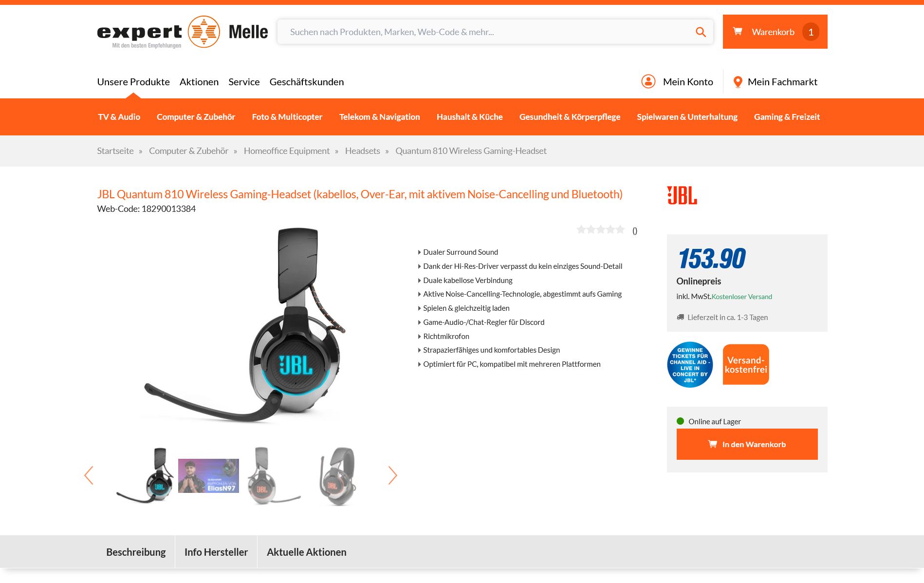This screenshot has width=924, height=583.
Task: Switch to the Aktuelle Aktionen tab
Action: click(x=307, y=552)
